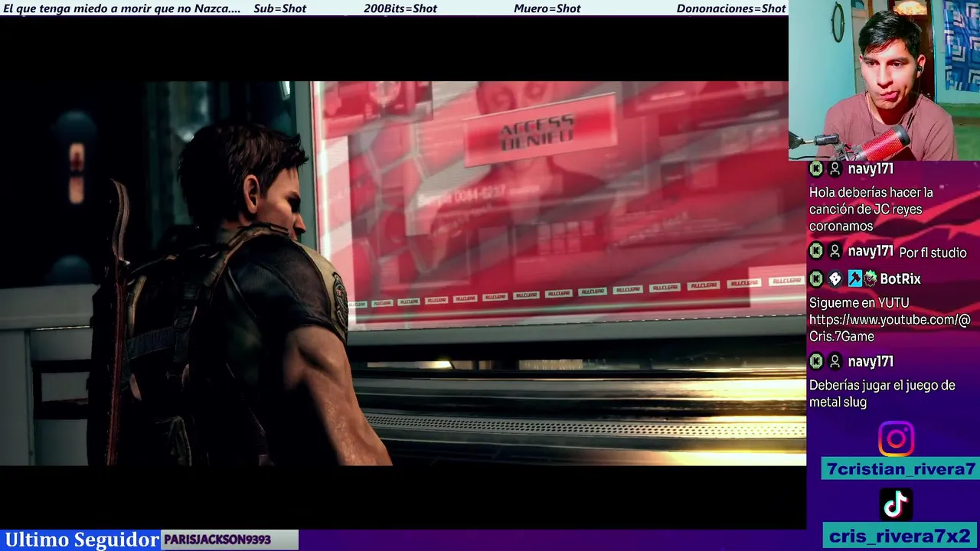This screenshot has width=980, height=551.
Task: Click the 'Deberías jugar el juego de metal slug' message
Action: (x=882, y=393)
